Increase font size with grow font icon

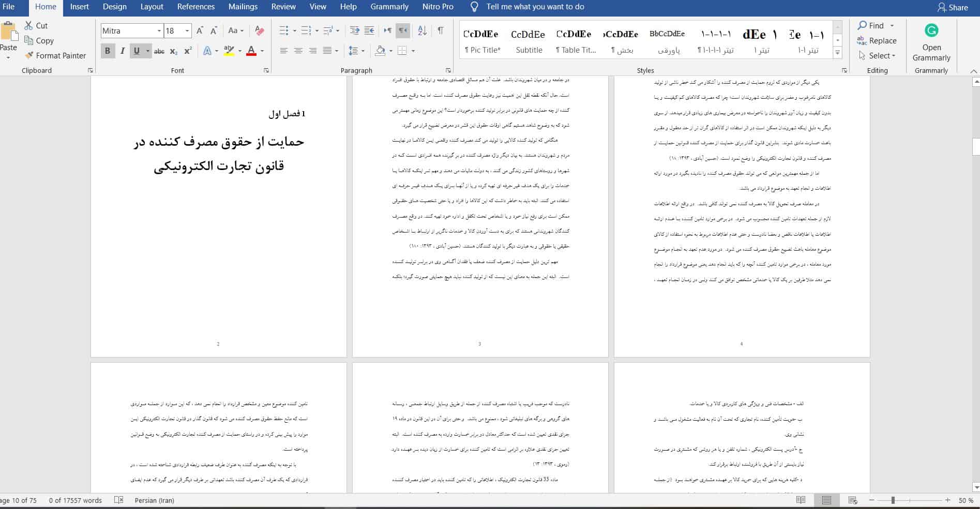(x=200, y=30)
